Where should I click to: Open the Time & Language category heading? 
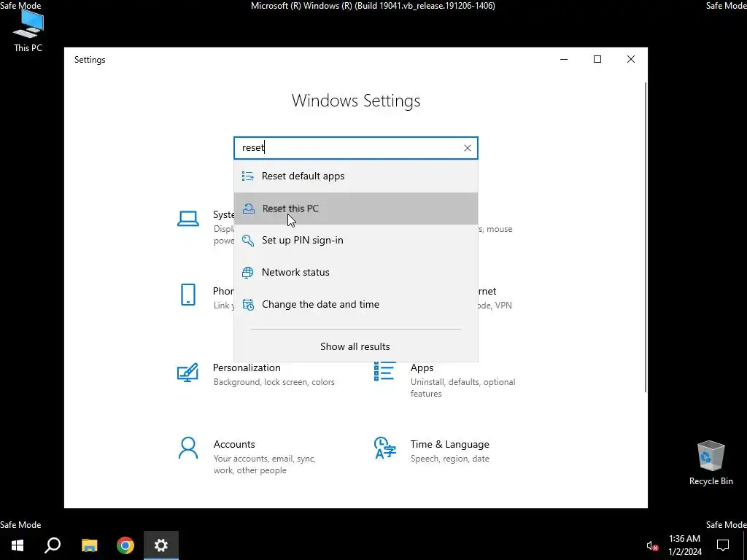pyautogui.click(x=449, y=444)
